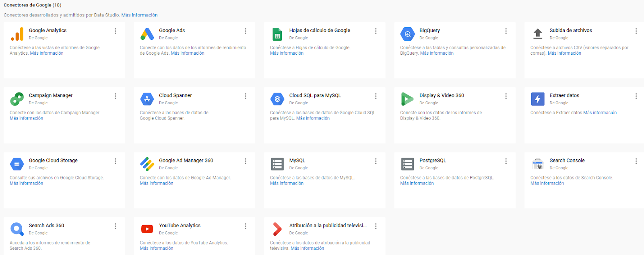
Task: Choose the BigQuery hexagon icon
Action: (408, 34)
